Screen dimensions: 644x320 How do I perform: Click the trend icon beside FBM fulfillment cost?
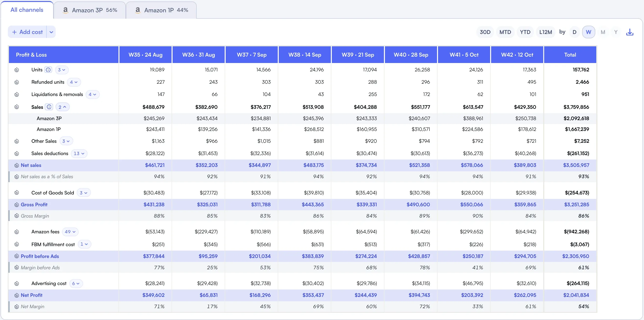[x=16, y=244]
